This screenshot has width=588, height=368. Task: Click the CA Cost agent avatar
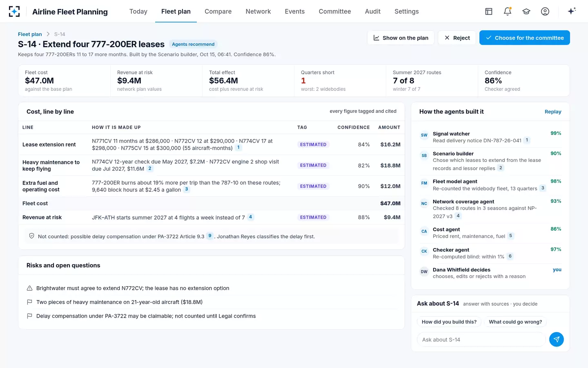(x=424, y=231)
